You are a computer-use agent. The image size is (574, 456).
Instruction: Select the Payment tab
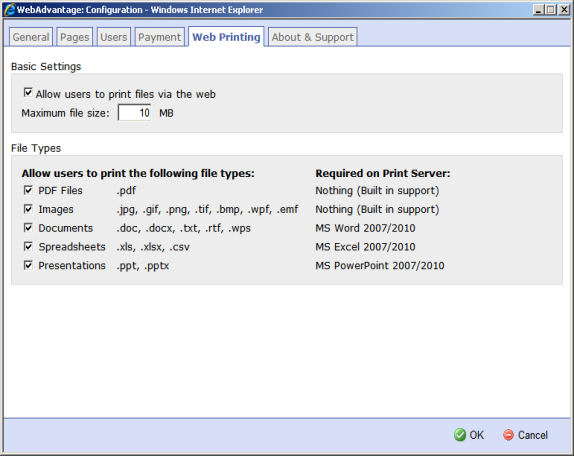[159, 37]
